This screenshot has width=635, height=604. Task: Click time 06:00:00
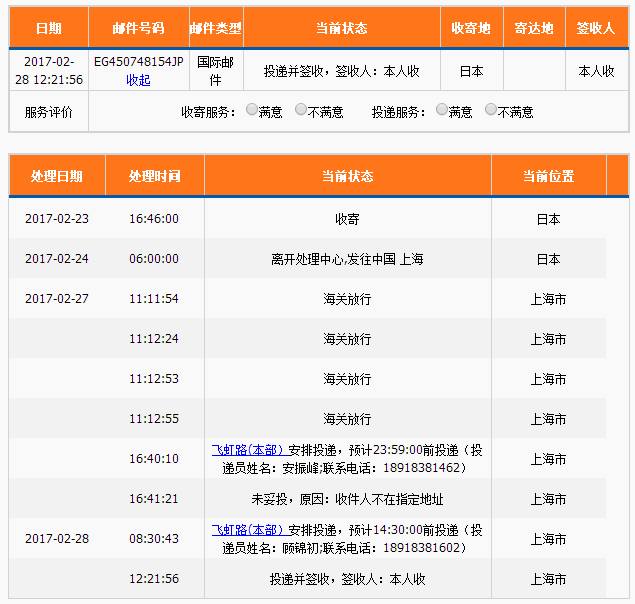coord(154,258)
